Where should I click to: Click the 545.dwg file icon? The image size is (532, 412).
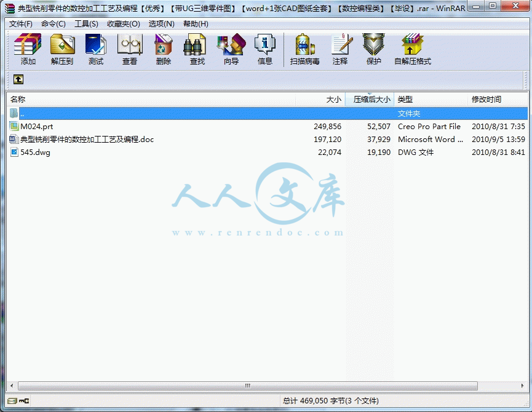click(14, 152)
